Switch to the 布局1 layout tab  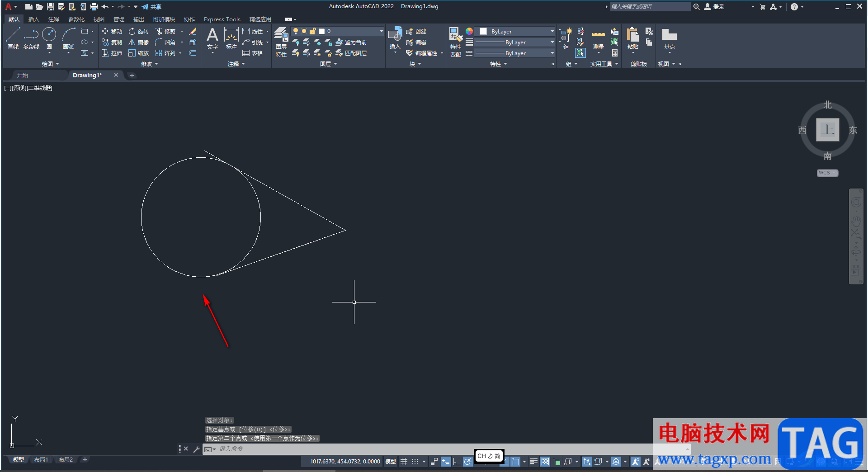[x=41, y=460]
